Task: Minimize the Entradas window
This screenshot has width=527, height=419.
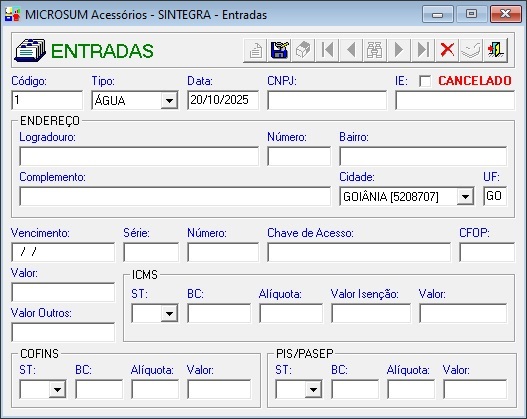Action: tap(438, 14)
